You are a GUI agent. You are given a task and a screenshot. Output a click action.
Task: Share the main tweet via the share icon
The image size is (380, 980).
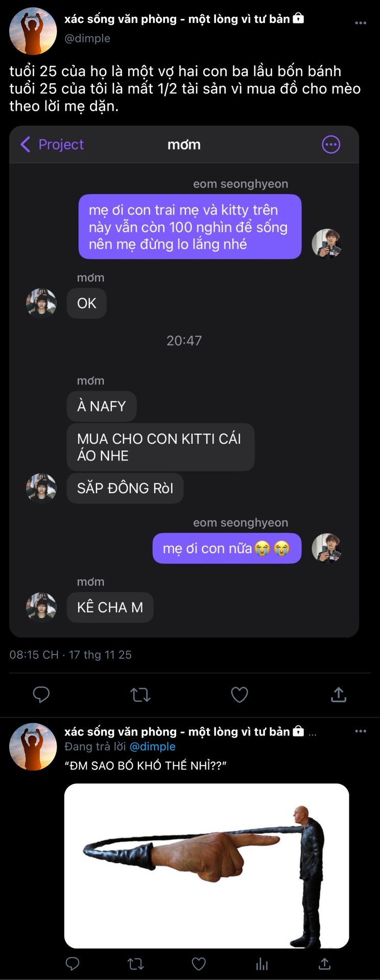[x=339, y=695]
